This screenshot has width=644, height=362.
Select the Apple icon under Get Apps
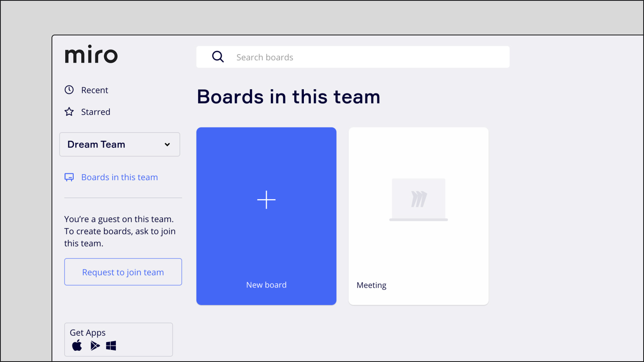[76, 346]
